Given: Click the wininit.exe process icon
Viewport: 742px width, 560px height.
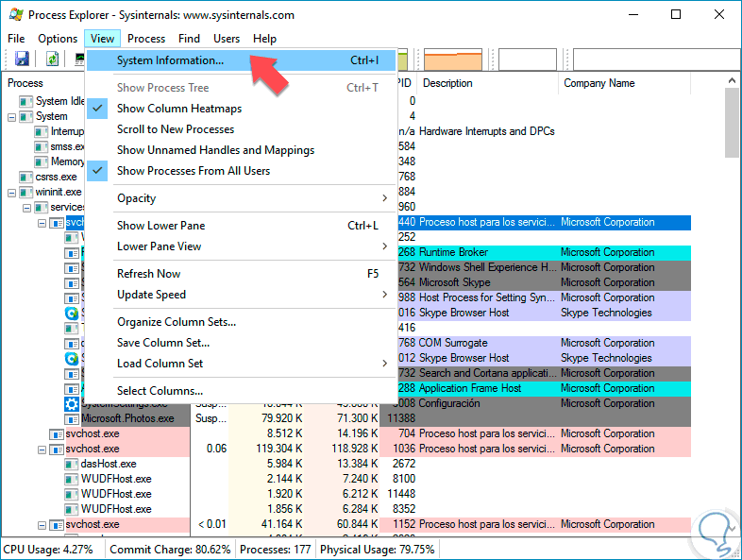Looking at the screenshot, I should (x=26, y=193).
